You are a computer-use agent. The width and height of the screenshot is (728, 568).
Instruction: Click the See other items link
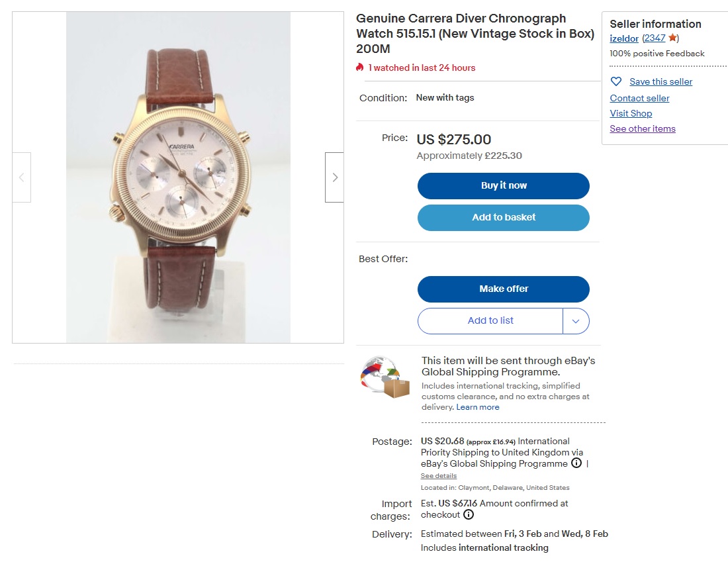(x=642, y=128)
